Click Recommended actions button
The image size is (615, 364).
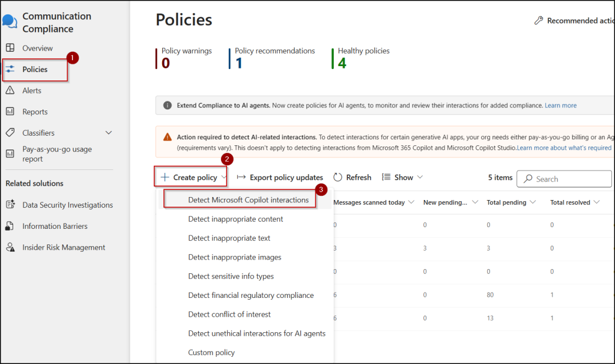575,20
